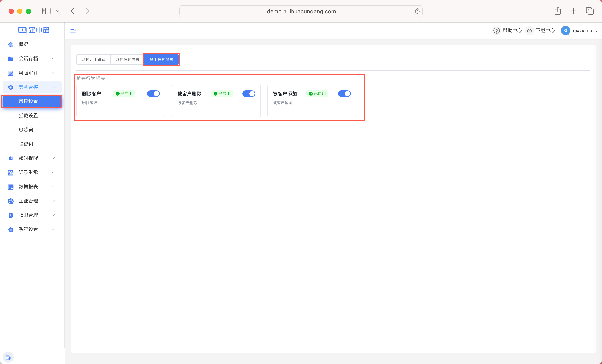The image size is (602, 364).
Task: Disable the 被客户添加 notification switch
Action: tap(344, 94)
